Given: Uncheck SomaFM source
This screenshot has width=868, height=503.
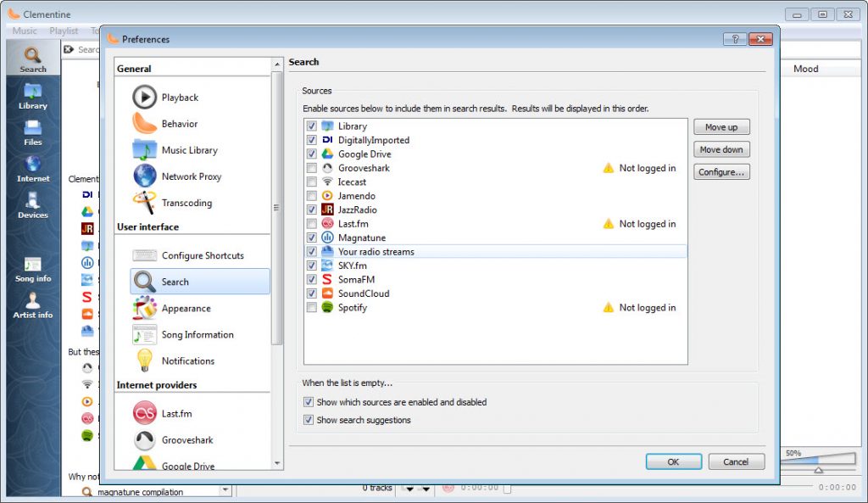Looking at the screenshot, I should [x=312, y=279].
